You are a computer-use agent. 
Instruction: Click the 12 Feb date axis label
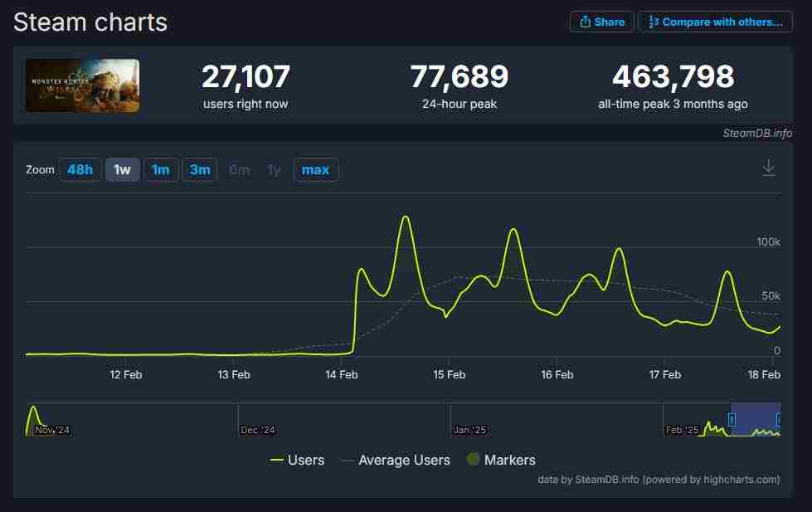[x=126, y=374]
